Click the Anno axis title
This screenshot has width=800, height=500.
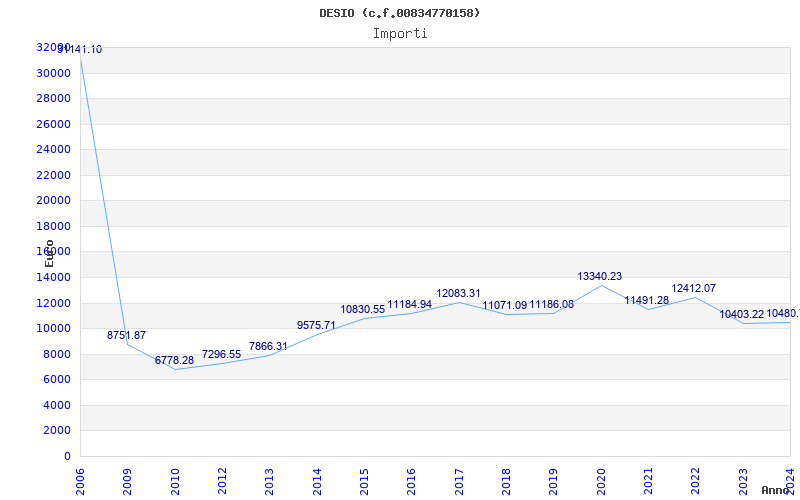point(776,490)
